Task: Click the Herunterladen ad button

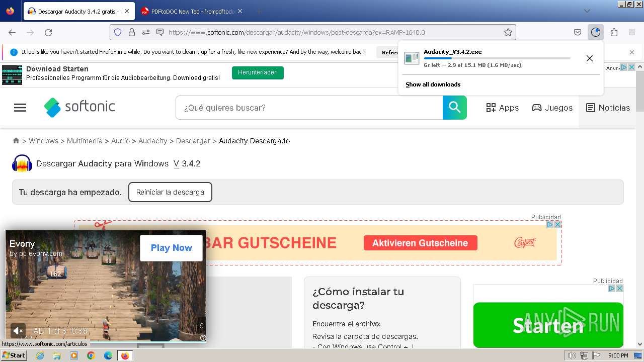Action: (x=258, y=72)
